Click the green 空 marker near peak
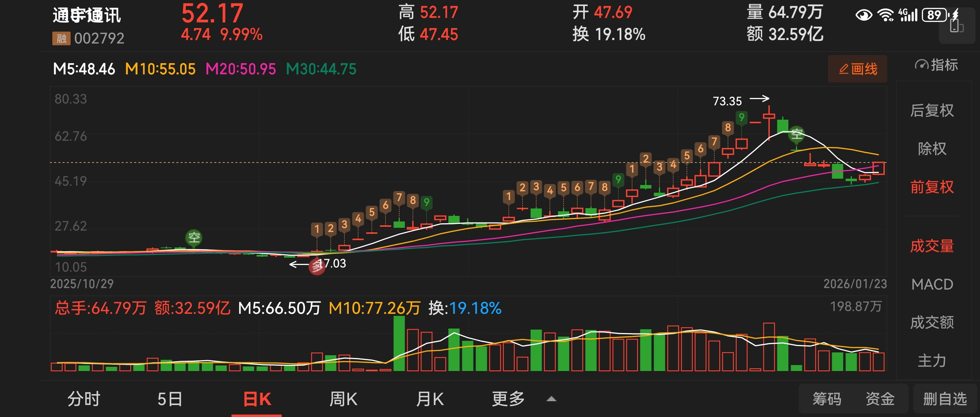This screenshot has height=417, width=980. [796, 134]
